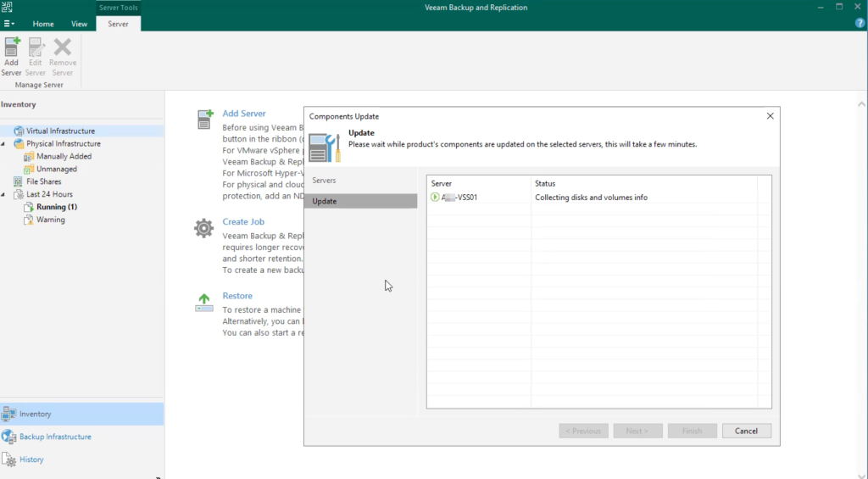Click the Manually Added folder icon
Image resolution: width=868 pixels, height=479 pixels.
pyautogui.click(x=28, y=157)
